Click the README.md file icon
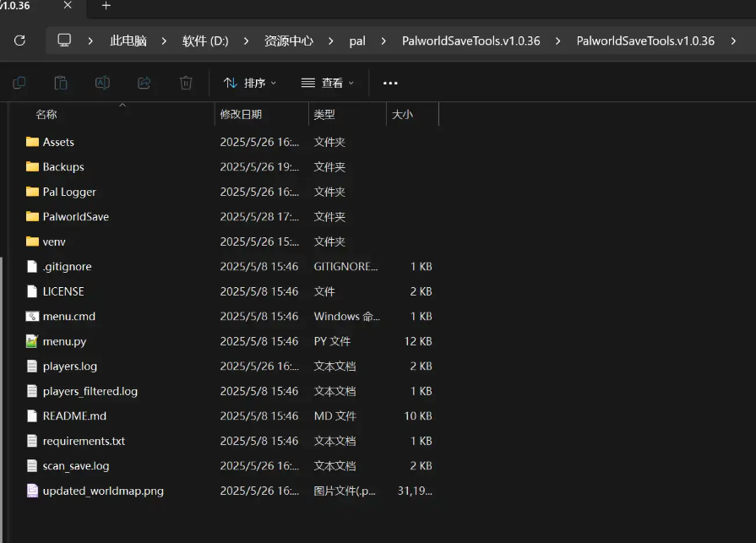 pyautogui.click(x=32, y=415)
